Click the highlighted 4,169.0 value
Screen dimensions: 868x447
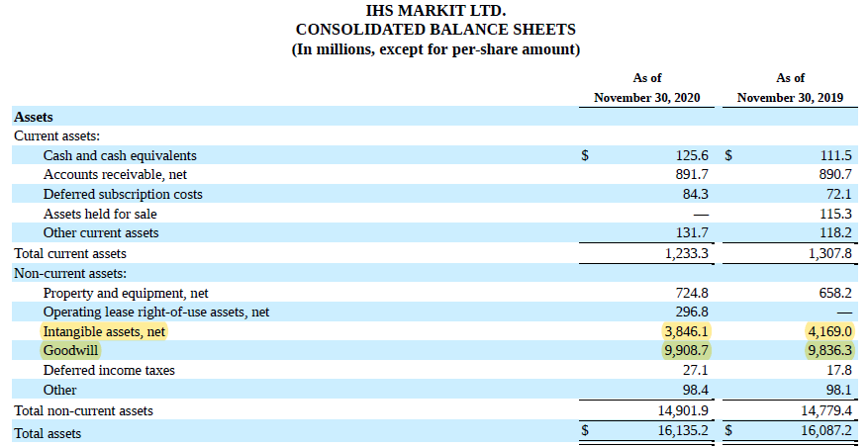[x=829, y=331]
